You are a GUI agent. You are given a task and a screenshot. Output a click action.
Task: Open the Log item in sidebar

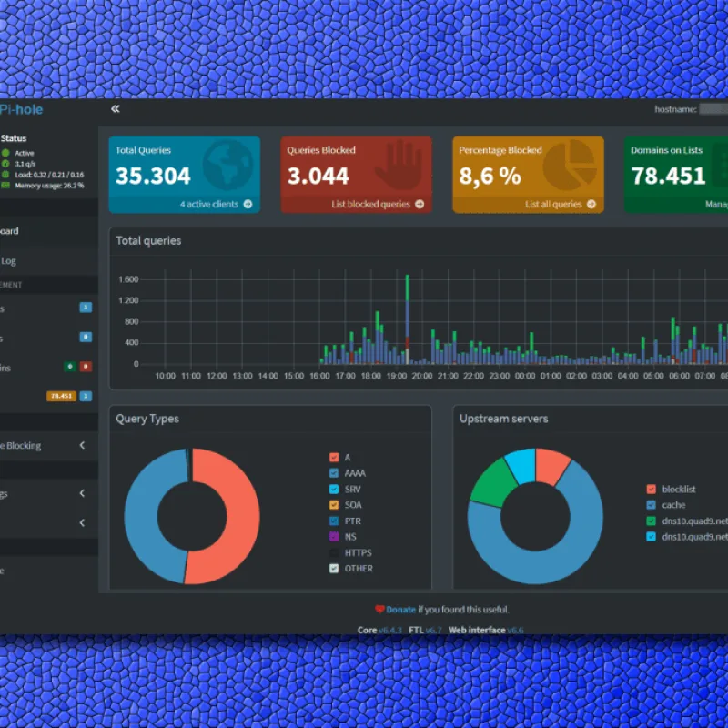(8, 261)
